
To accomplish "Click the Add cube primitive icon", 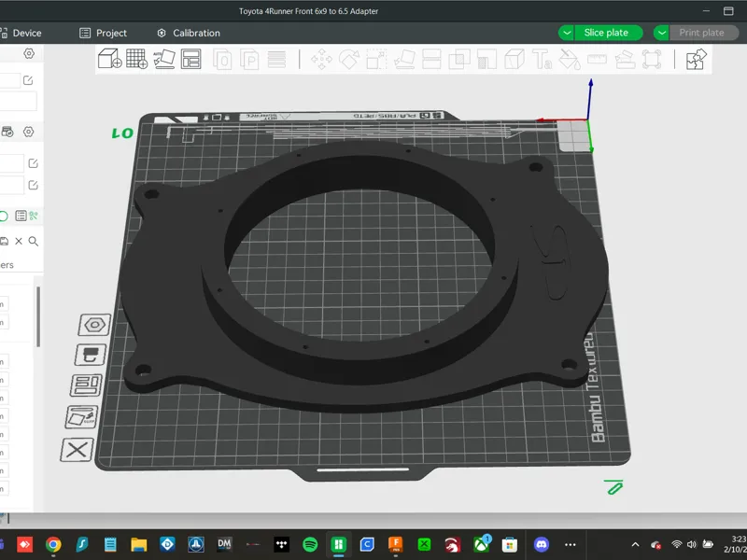I will 109,59.
